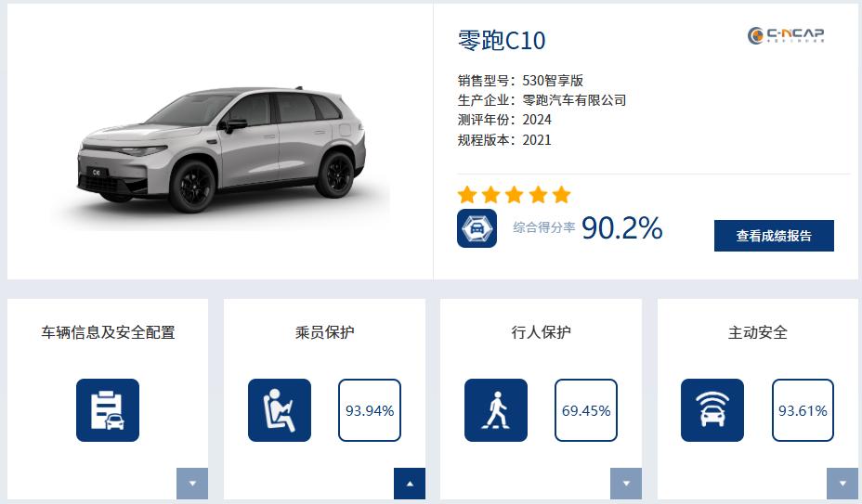The width and height of the screenshot is (862, 504).
Task: Collapse the 乘员保护 card with up arrow
Action: pyautogui.click(x=410, y=484)
